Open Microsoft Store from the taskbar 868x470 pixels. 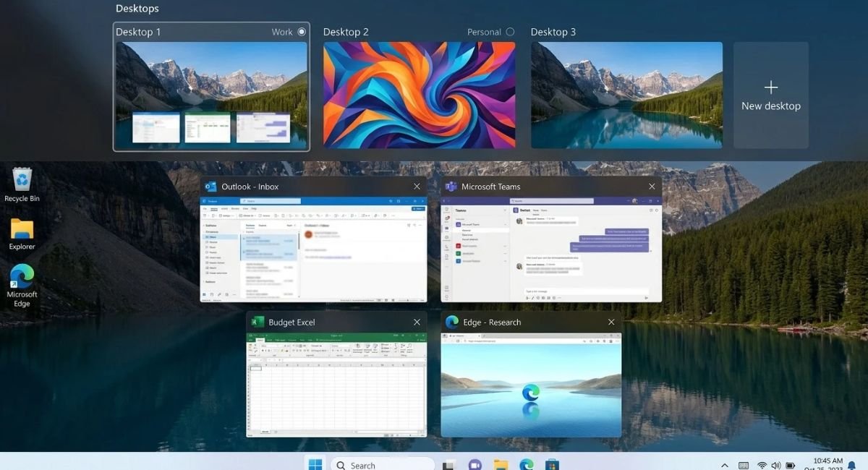point(553,465)
